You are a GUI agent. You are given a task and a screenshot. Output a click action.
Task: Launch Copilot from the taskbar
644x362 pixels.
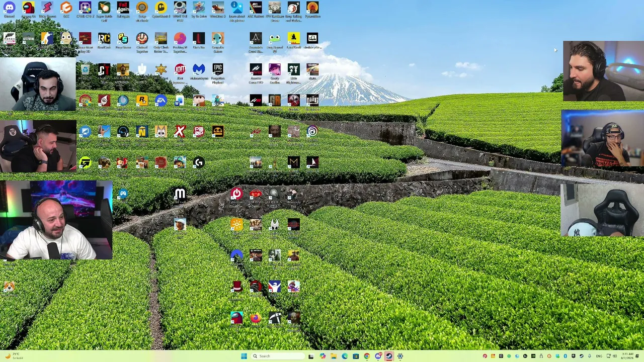pos(322,356)
